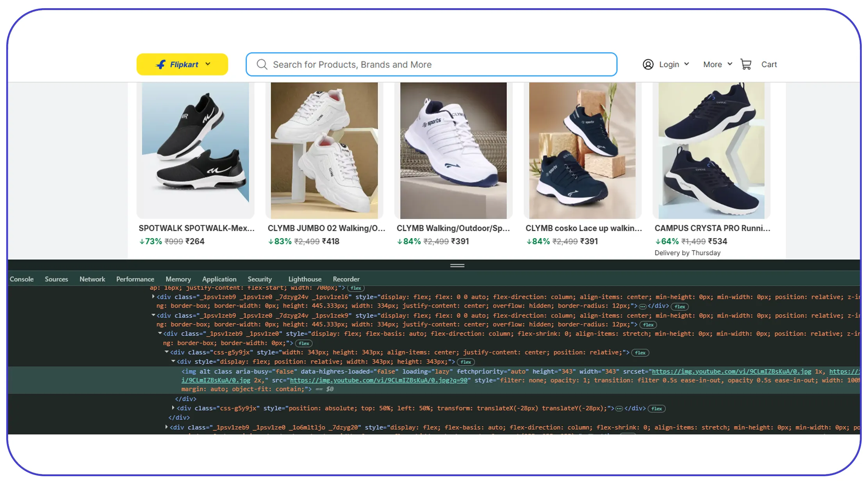Click the ₹418 price text
Viewport: 868px width, 484px height.
[330, 242]
